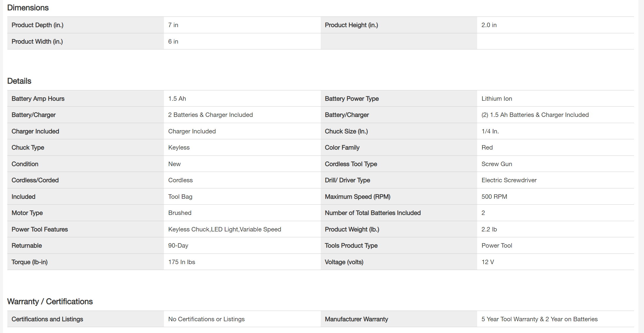
Task: Click the 2 Batteries & Charger Included value
Action: point(210,115)
